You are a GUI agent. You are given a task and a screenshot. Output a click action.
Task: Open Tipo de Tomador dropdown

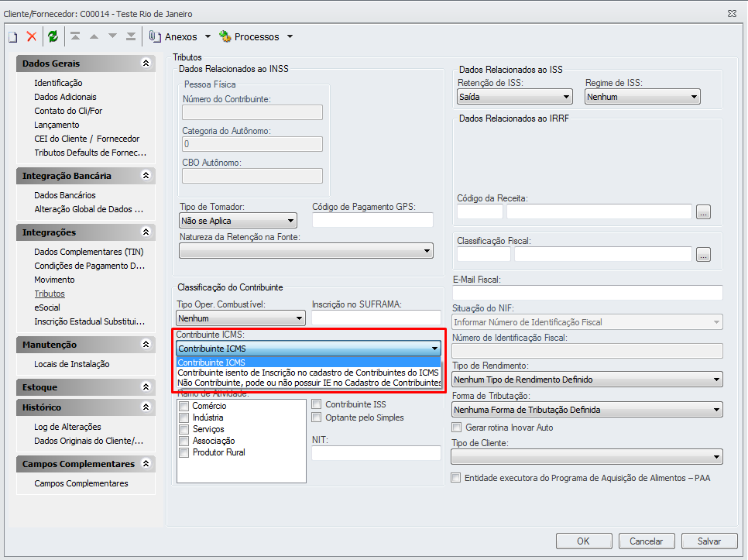pyautogui.click(x=238, y=221)
